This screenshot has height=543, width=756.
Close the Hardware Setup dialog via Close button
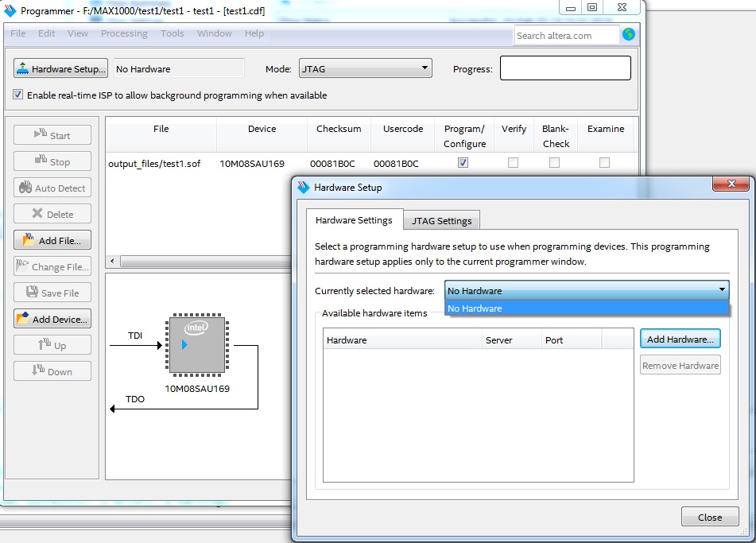[710, 517]
